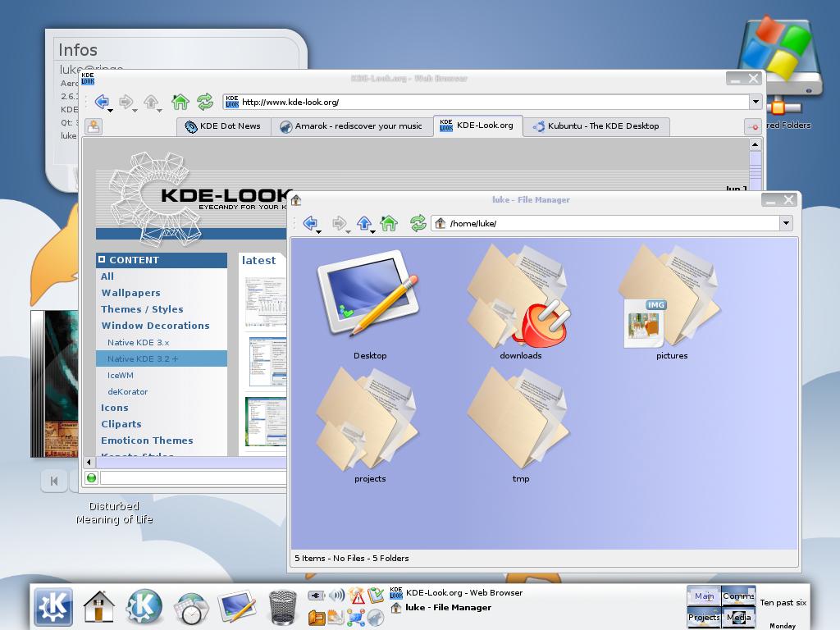Click the up arrow in Web Browser toolbar

tap(151, 101)
